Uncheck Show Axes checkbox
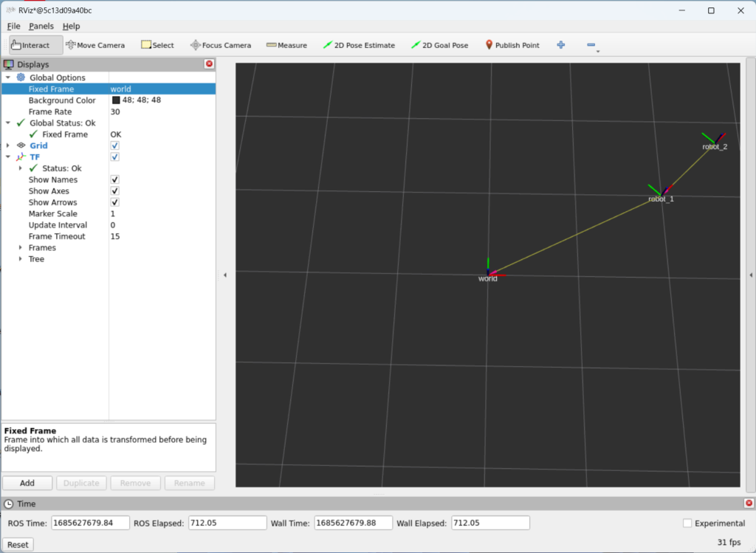756x553 pixels. [x=114, y=191]
